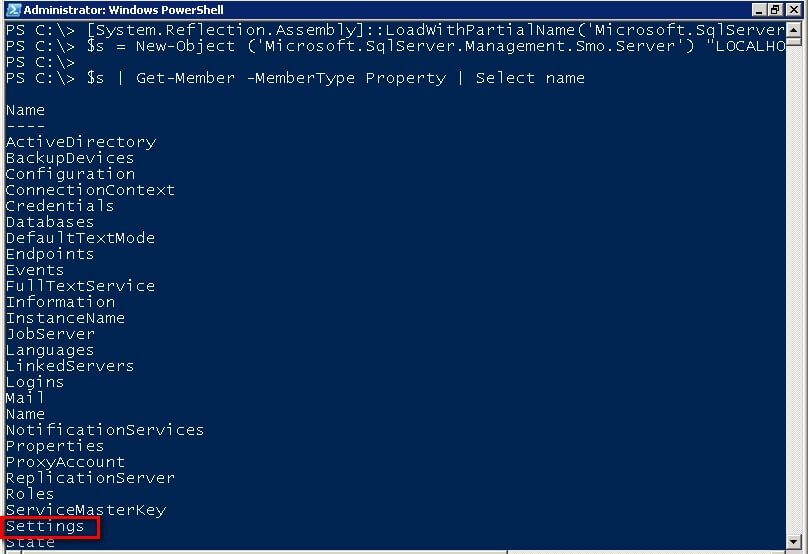Click the ServiceMasterKey entry
Image resolution: width=808 pixels, height=554 pixels.
pos(86,510)
